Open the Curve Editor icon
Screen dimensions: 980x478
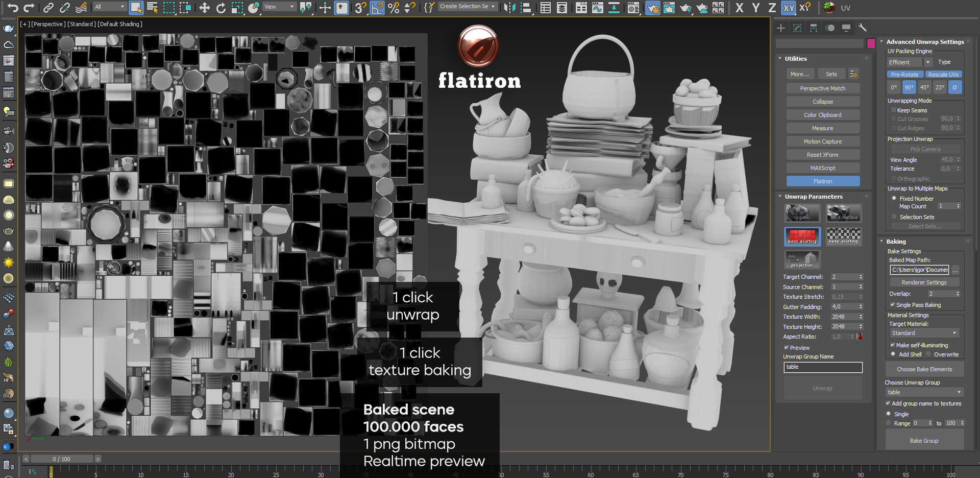tap(598, 7)
